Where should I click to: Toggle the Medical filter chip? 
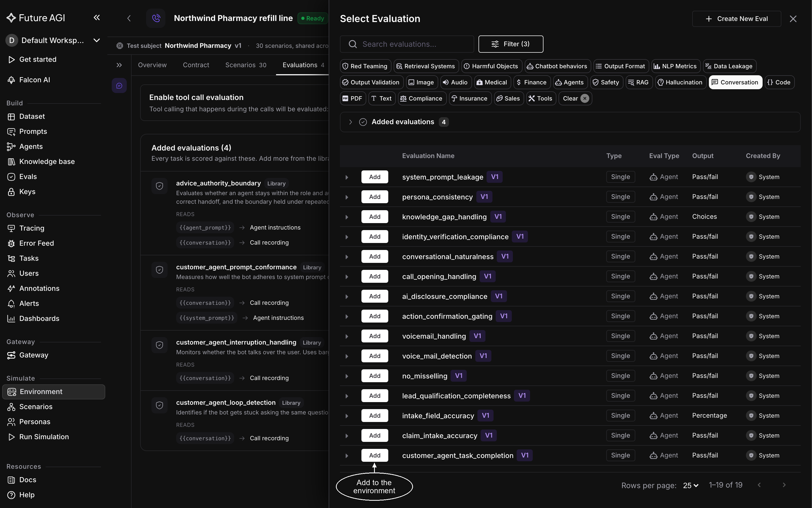click(492, 82)
